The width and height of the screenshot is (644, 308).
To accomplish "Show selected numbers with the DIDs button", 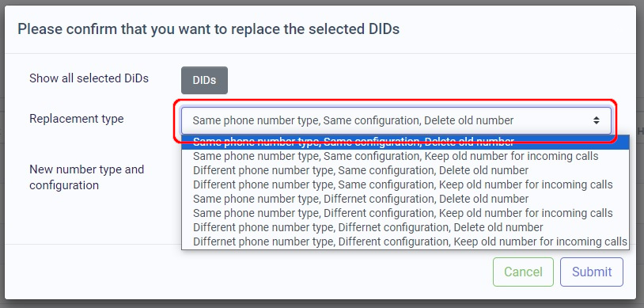I will (204, 80).
